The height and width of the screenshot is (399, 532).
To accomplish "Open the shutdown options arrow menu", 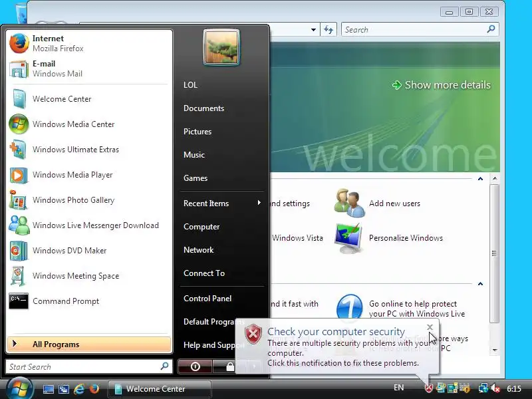I will tap(255, 366).
